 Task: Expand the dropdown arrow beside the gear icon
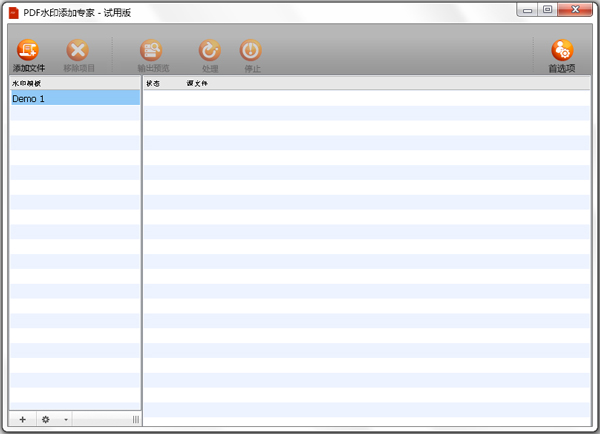[66, 420]
